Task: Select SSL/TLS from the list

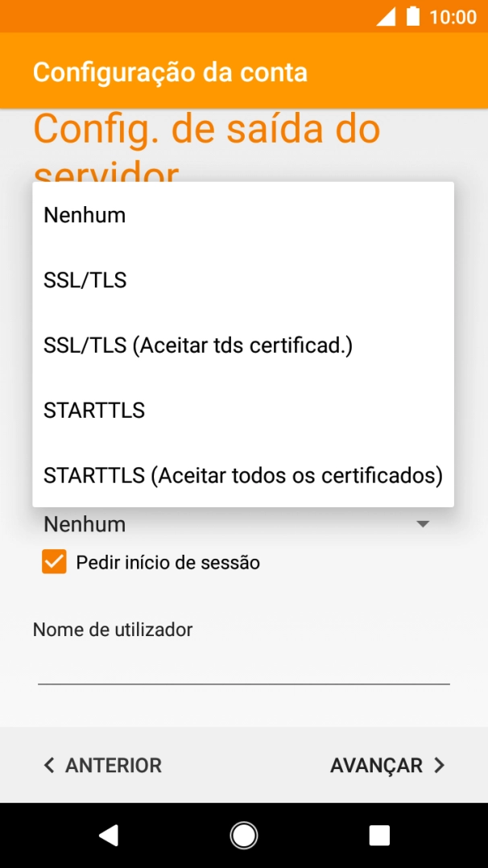Action: pos(85,279)
